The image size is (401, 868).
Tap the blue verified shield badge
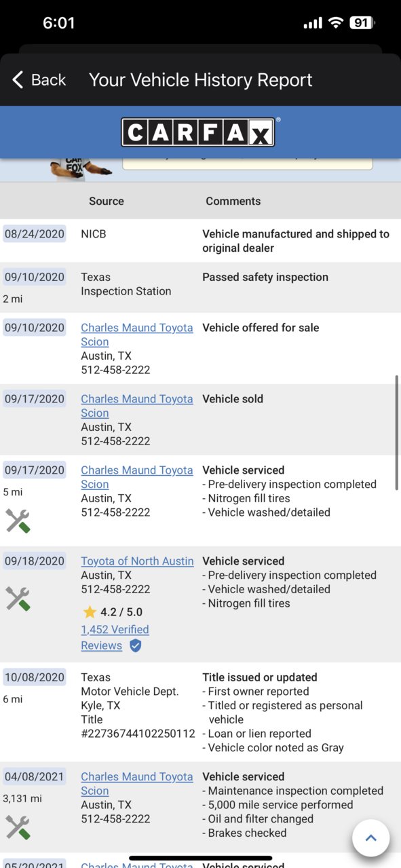(x=135, y=645)
